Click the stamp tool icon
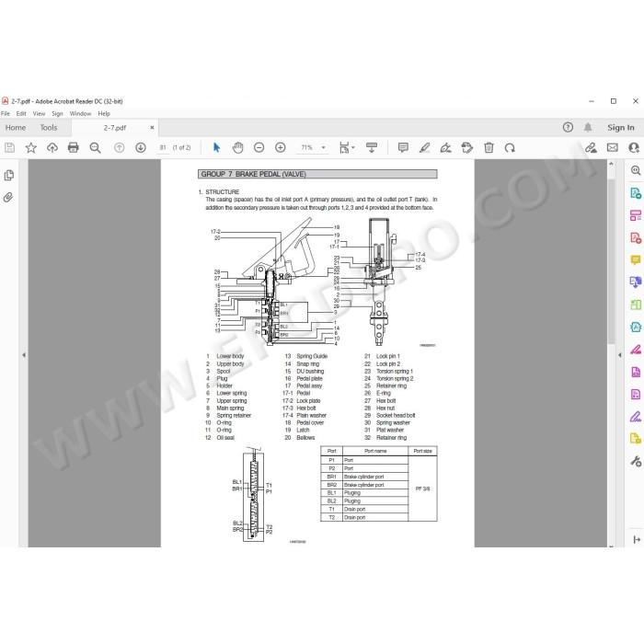644x644 pixels. (467, 147)
